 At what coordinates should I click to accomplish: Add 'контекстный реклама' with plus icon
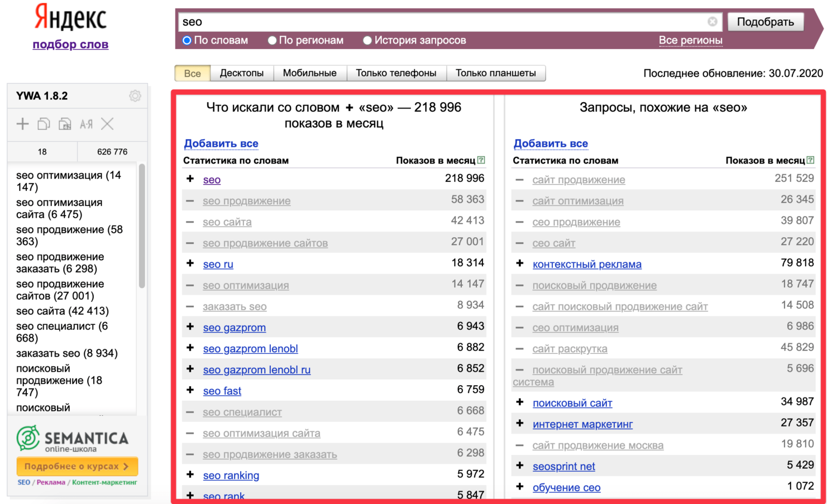click(x=520, y=263)
